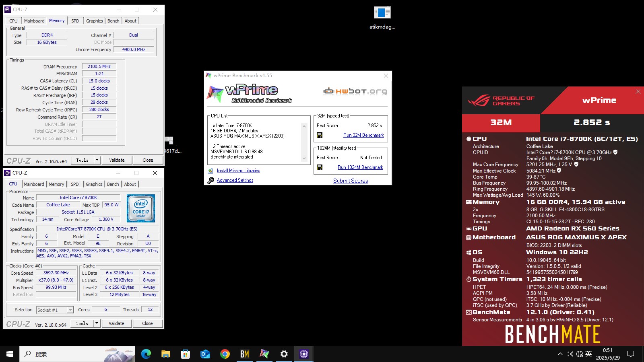Viewport: 644px width, 362px height.
Task: Click ASUS ROG MAXIMUS X APEX motherboard text
Action: pyautogui.click(x=576, y=237)
